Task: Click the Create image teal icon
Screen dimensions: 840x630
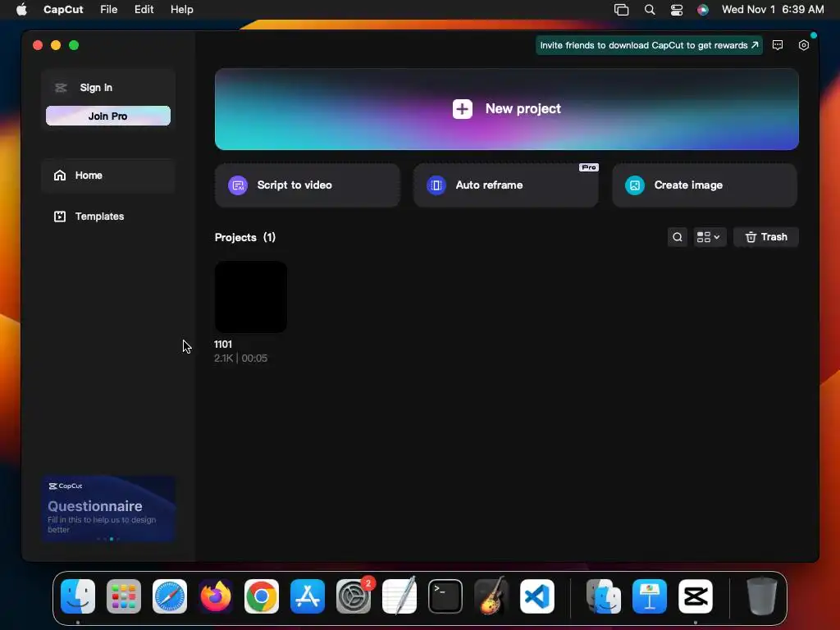Action: [x=635, y=185]
